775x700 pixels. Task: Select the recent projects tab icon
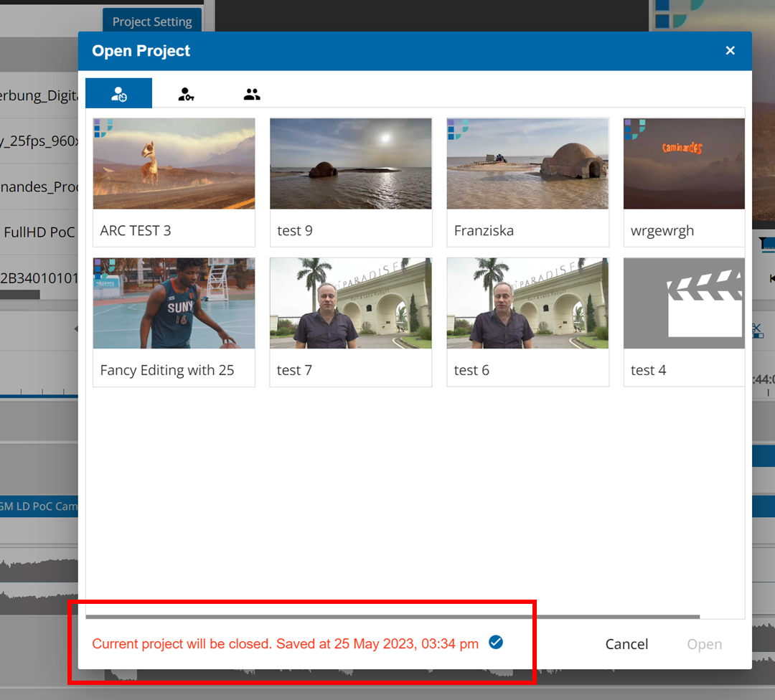[118, 93]
